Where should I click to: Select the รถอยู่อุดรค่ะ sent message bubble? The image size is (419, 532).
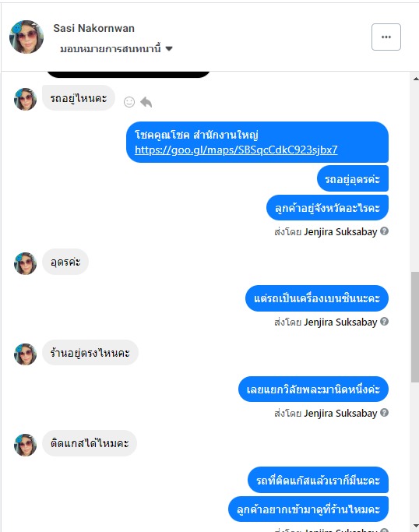[x=353, y=178]
